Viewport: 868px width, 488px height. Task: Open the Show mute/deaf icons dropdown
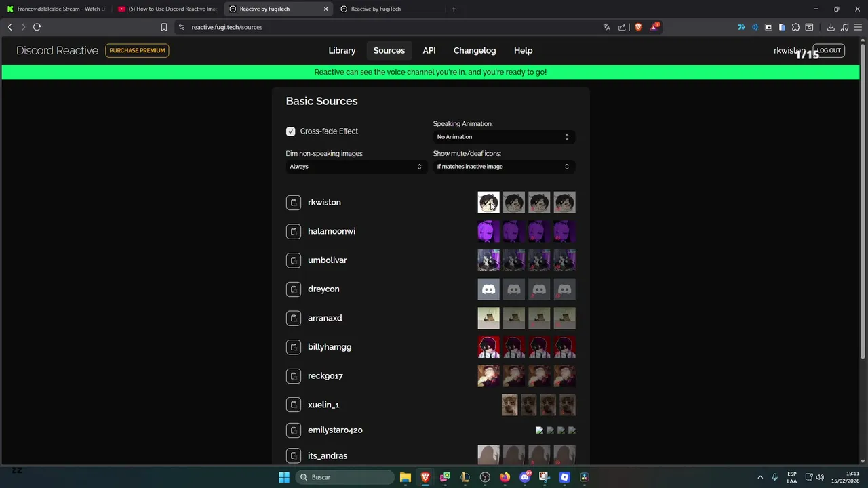[x=504, y=167]
